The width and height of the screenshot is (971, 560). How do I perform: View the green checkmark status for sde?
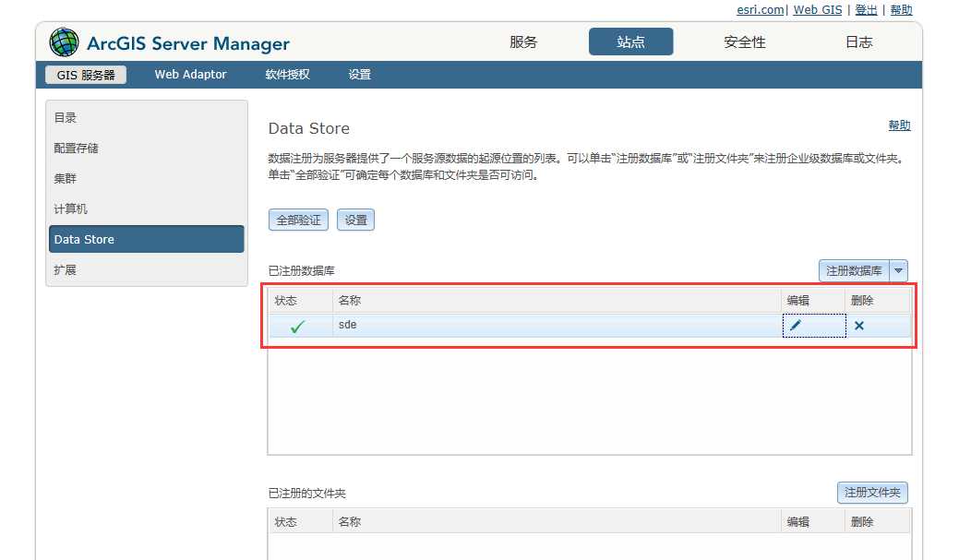tap(297, 326)
